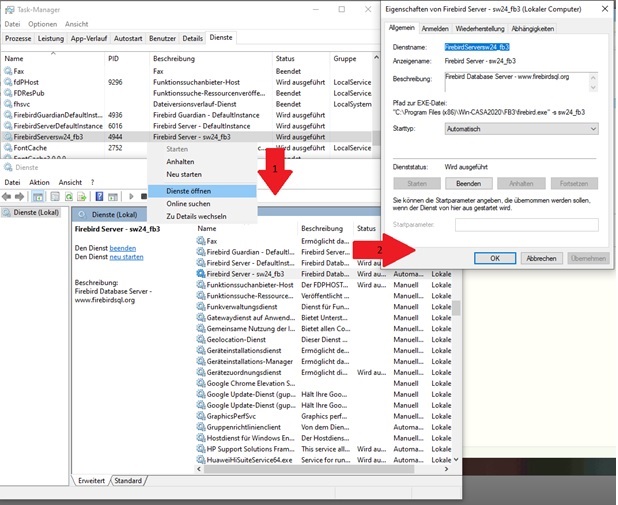Click the gear icon of Gerätezuordnungsdienst
Viewport: 618px width, 505px height.
click(x=201, y=372)
